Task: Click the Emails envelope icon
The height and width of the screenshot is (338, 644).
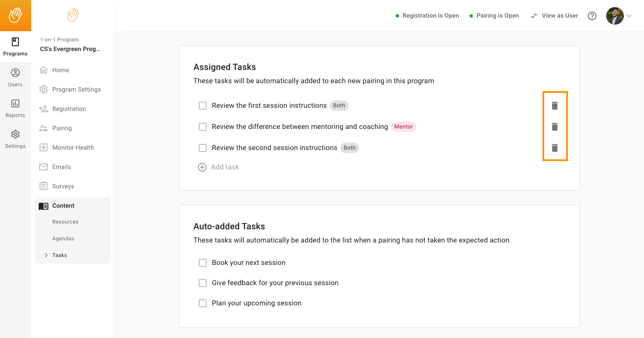Action: tap(44, 167)
